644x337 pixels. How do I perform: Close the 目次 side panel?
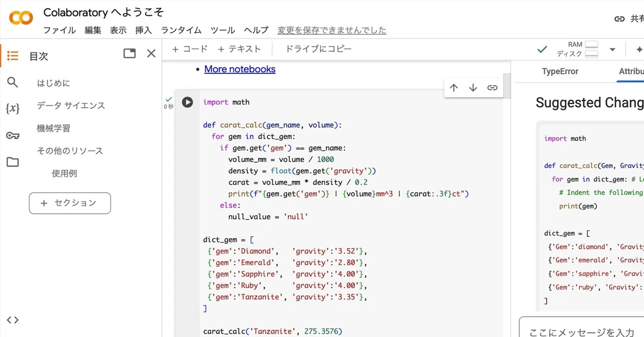point(151,53)
